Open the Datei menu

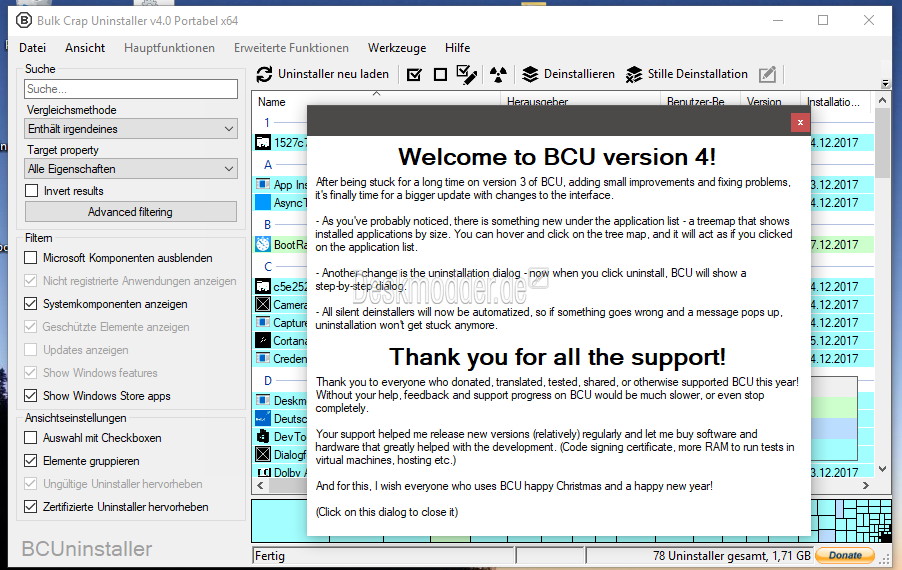33,48
